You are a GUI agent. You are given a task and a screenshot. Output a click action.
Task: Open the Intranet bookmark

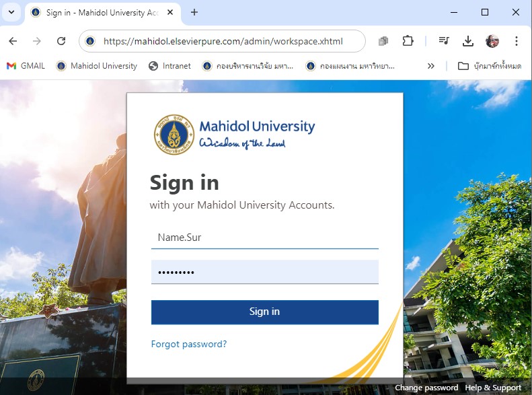pos(169,66)
